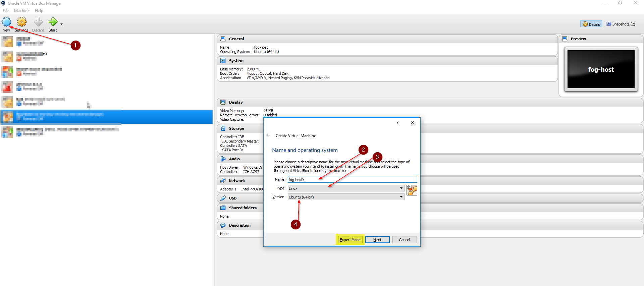Click the Display section header title
Screen dimensions: 644x286
tap(236, 102)
